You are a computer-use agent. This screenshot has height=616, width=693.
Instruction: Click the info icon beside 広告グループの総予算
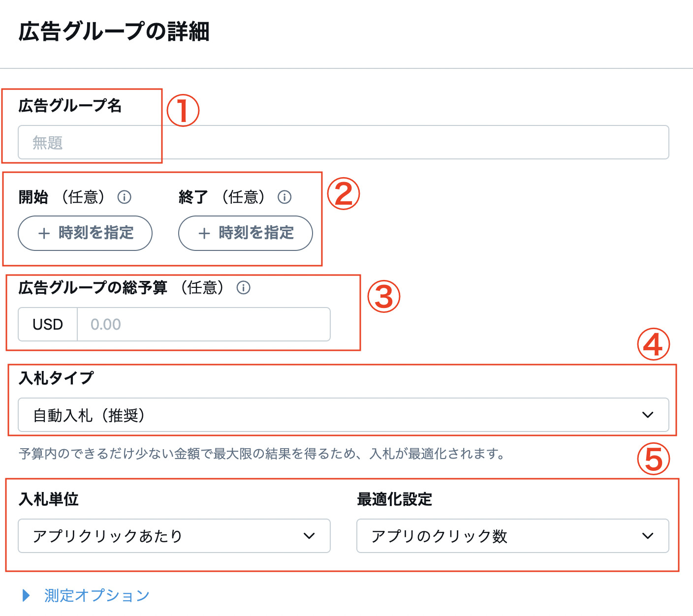click(x=244, y=288)
